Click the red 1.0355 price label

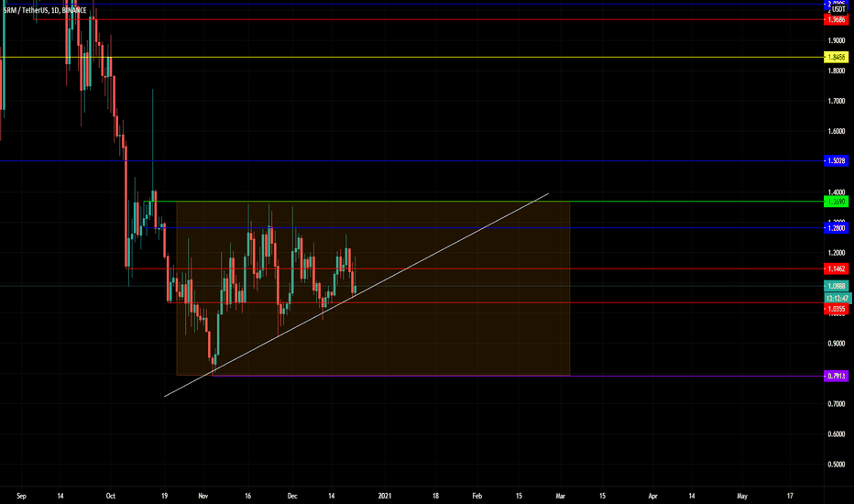(836, 309)
